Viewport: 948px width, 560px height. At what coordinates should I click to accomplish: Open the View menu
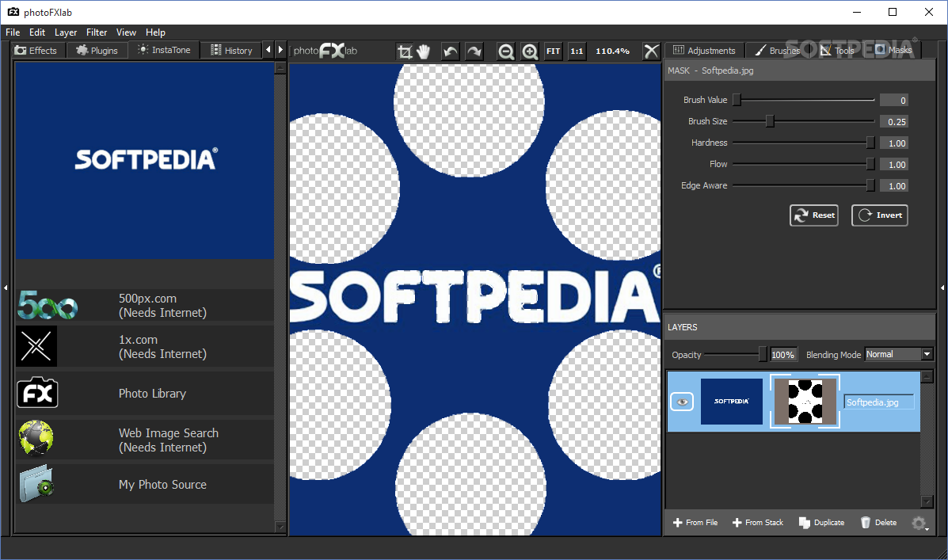(126, 32)
